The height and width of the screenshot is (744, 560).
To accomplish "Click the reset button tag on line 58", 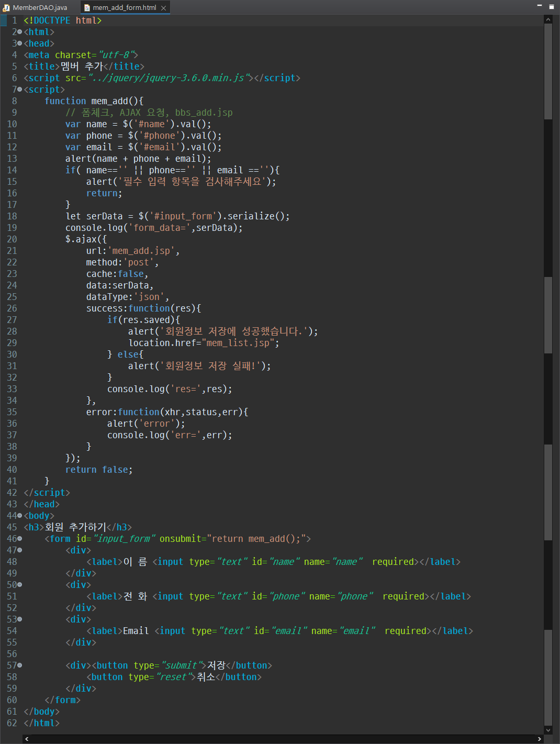I will tap(141, 677).
